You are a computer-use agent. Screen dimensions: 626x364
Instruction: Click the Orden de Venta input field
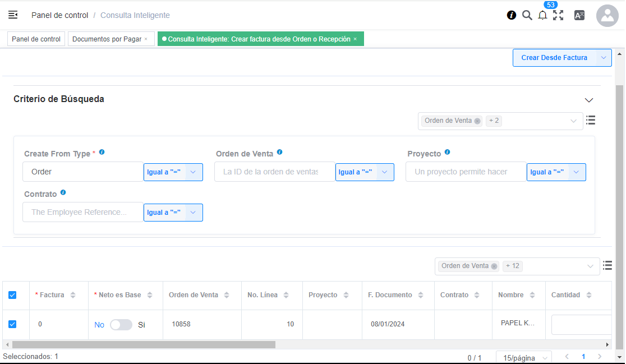pyautogui.click(x=274, y=172)
